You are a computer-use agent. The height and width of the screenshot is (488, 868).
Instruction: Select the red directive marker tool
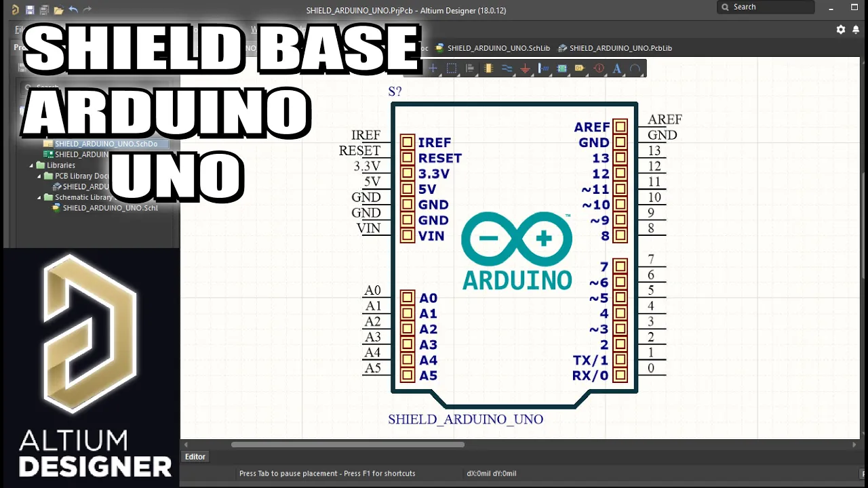point(599,68)
